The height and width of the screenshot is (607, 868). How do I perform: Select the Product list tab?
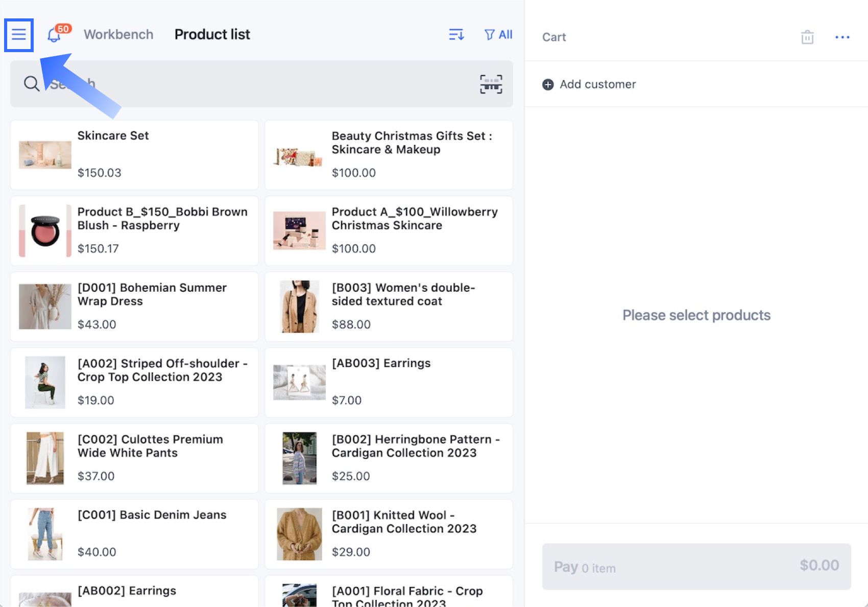coord(212,35)
